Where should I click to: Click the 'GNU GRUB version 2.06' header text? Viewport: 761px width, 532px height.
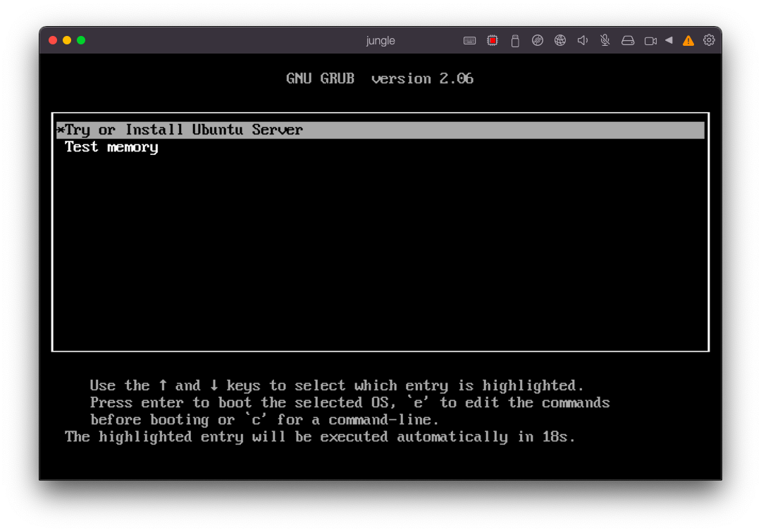click(x=380, y=79)
